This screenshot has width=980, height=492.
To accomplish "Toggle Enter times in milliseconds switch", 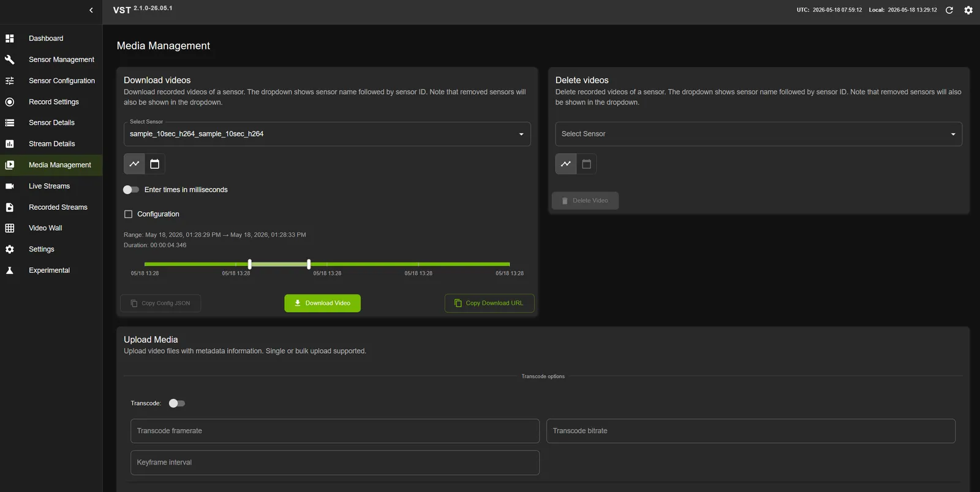I will (131, 190).
